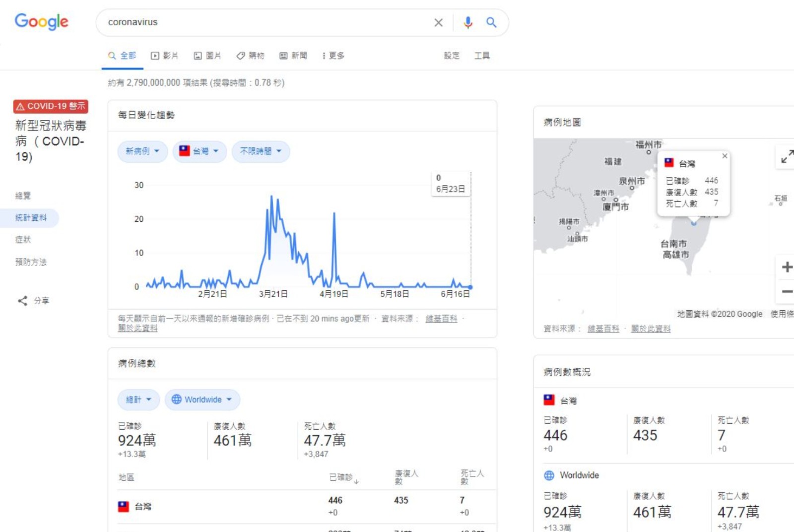Screen dimensions: 794x532
Task: Switch to the 影片 videos tab
Action: [164, 56]
